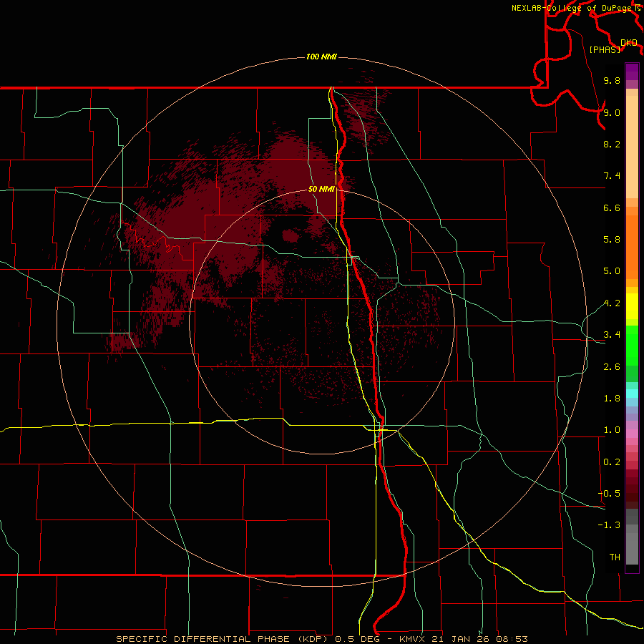Click the 50 NMI range ring label
Viewport: 644px width, 644px height.
[321, 189]
